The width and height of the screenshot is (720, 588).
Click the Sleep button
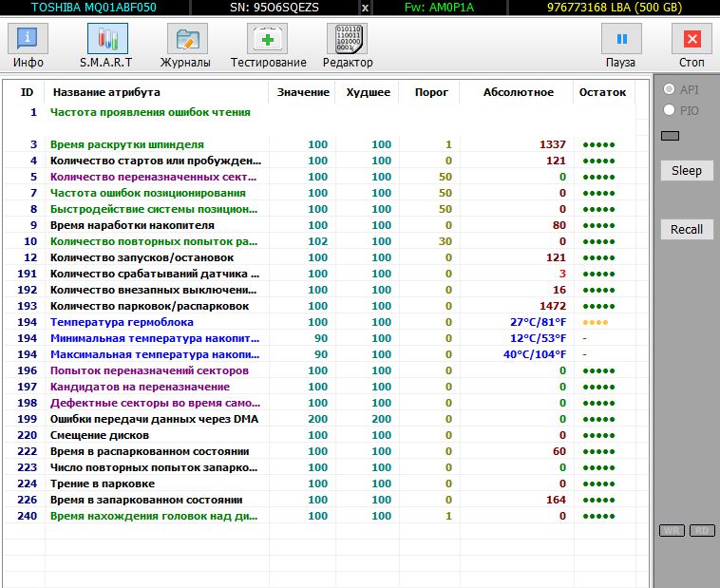pos(687,170)
